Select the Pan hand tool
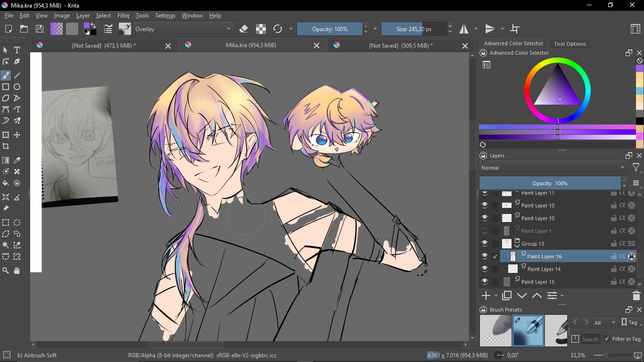The image size is (644, 362). [x=17, y=271]
